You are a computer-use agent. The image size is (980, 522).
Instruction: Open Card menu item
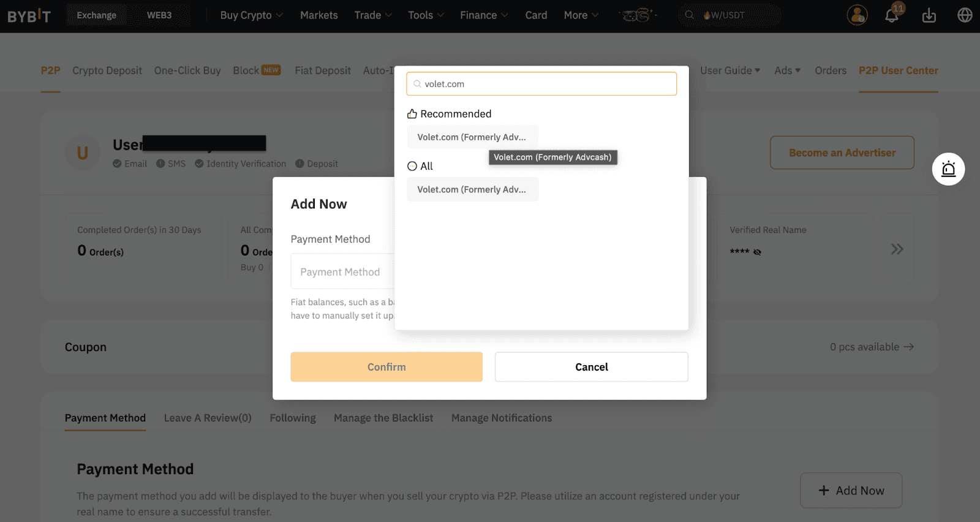pyautogui.click(x=536, y=15)
